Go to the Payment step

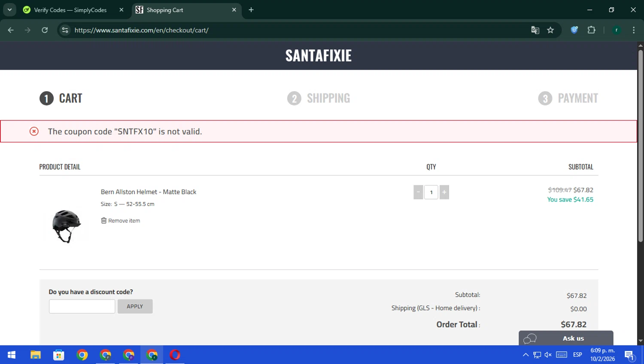(x=568, y=98)
